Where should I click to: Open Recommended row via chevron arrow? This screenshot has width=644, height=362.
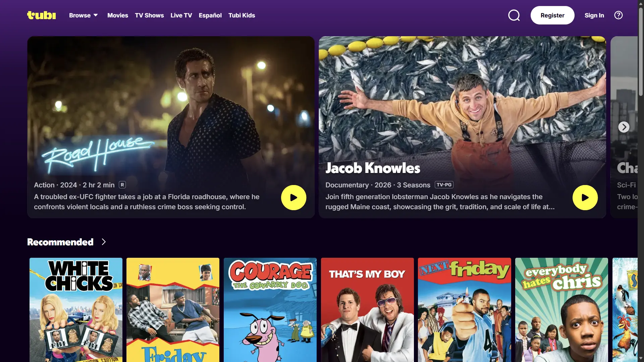pos(104,242)
